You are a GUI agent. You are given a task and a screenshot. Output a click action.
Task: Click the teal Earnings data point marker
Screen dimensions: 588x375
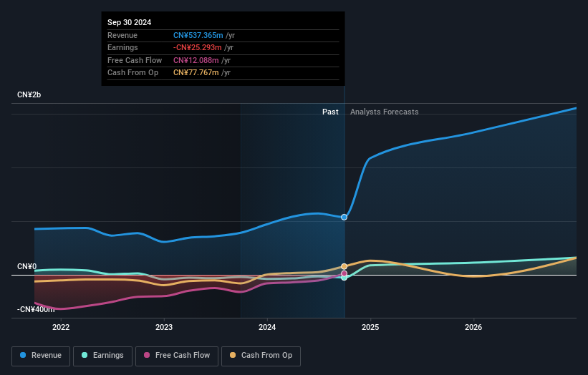click(x=344, y=278)
